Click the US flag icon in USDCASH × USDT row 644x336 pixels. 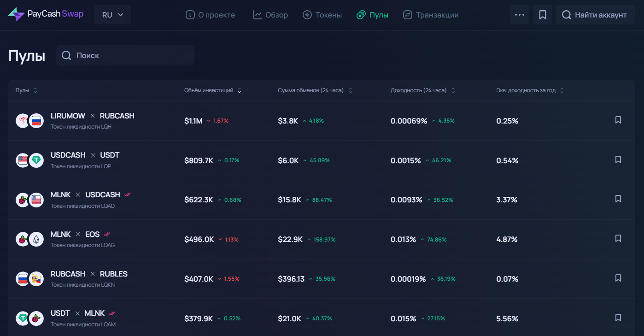(23, 160)
